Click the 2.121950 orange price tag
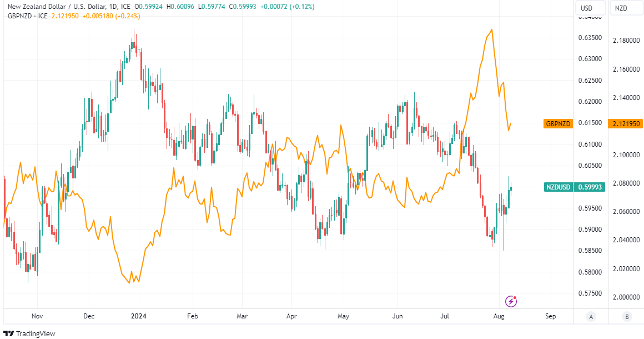The width and height of the screenshot is (644, 339). pos(626,123)
